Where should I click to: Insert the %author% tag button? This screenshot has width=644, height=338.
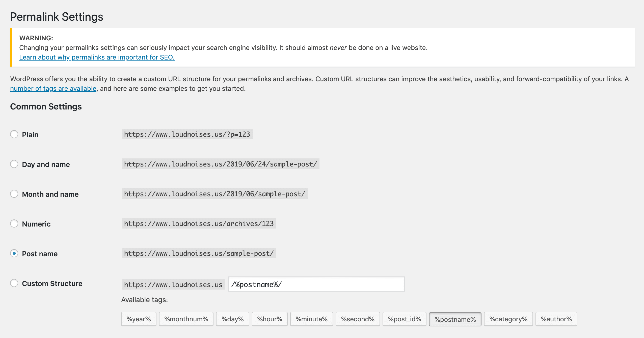pyautogui.click(x=556, y=319)
